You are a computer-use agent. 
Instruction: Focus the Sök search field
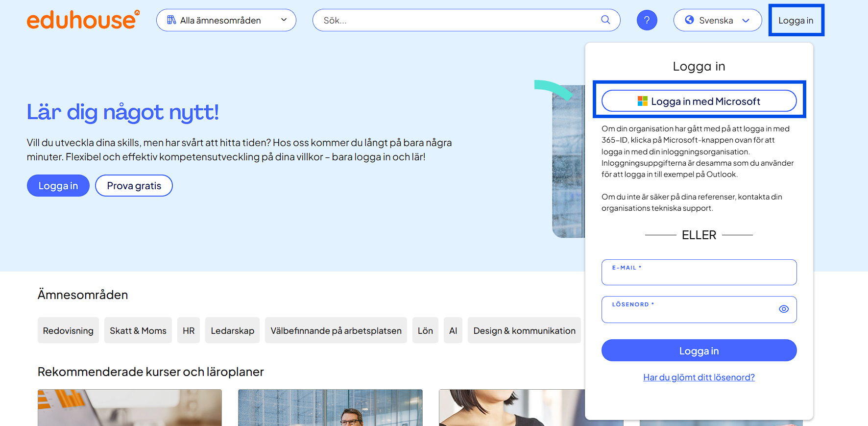[x=466, y=20]
